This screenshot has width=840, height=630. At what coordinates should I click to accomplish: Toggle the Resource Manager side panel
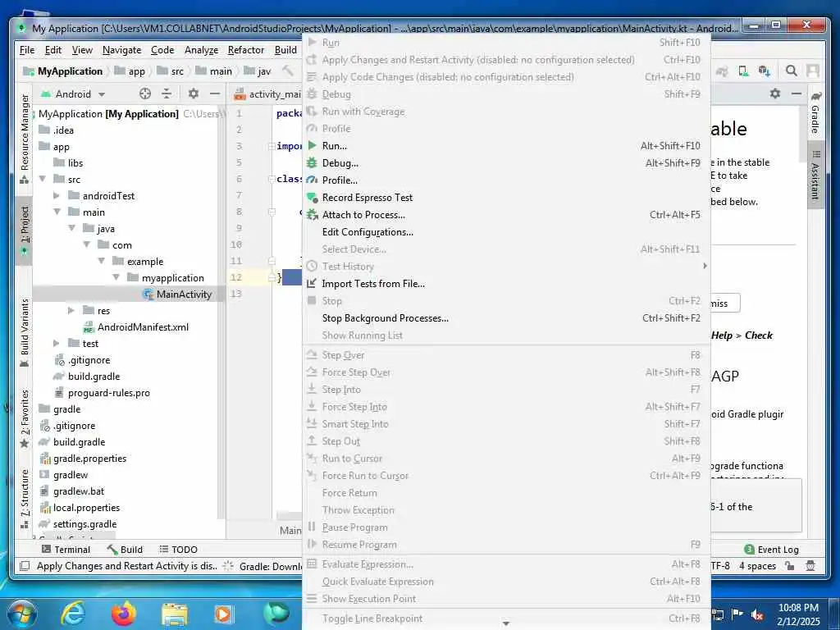click(x=25, y=139)
